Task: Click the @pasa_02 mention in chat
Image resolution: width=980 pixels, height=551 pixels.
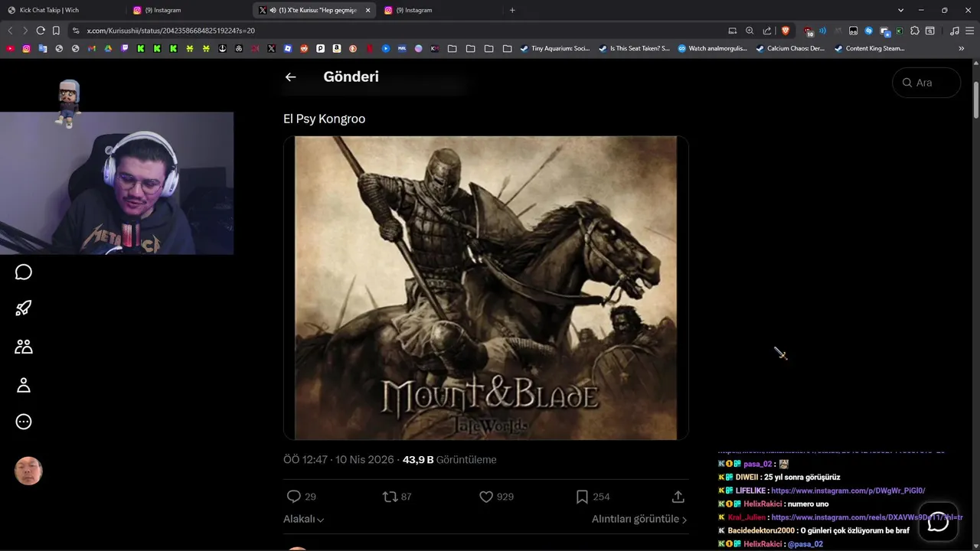Action: tap(805, 544)
